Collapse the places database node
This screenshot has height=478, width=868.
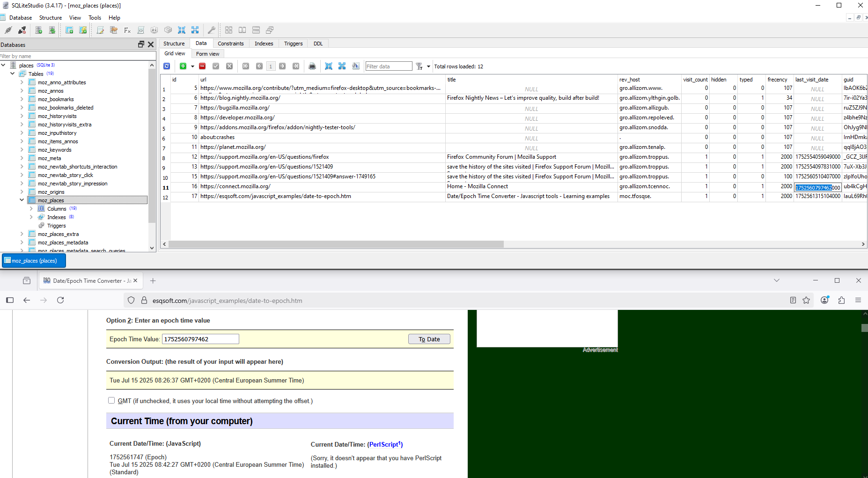pos(3,65)
